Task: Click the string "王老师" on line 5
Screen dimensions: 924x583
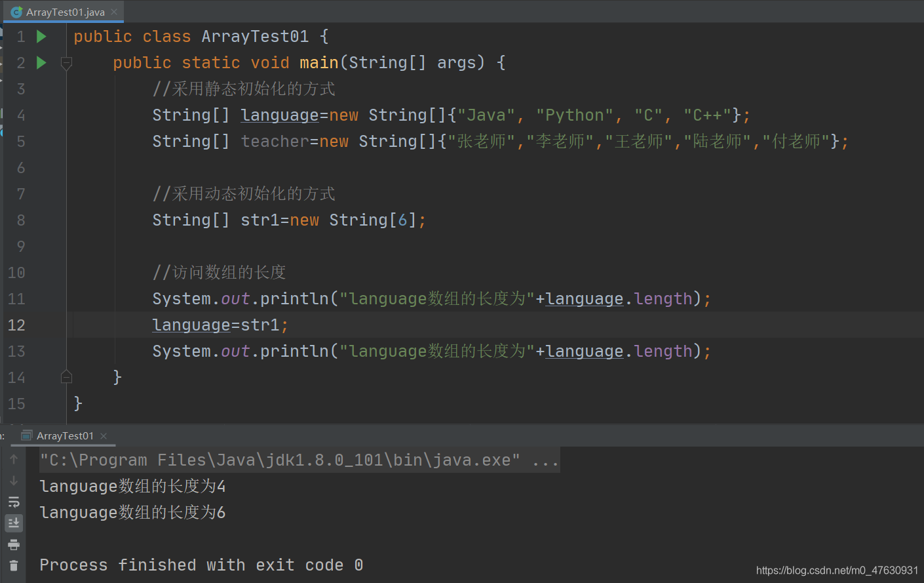Action: tap(639, 142)
